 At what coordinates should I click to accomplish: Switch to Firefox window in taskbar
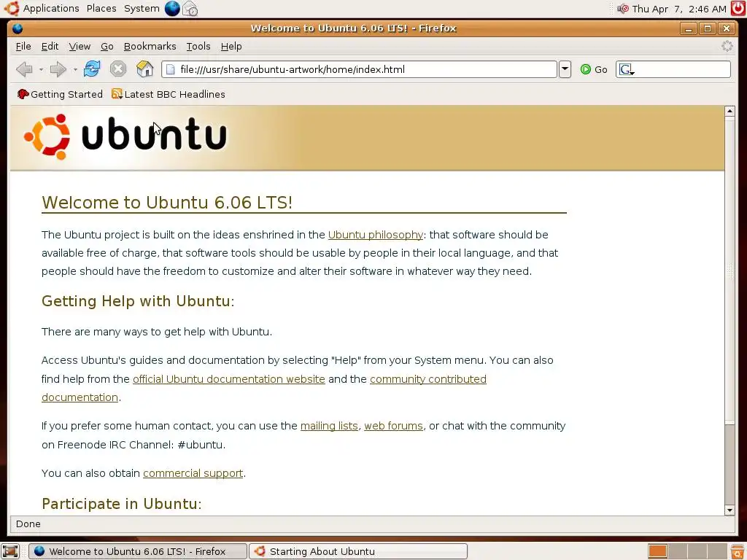[x=138, y=551]
